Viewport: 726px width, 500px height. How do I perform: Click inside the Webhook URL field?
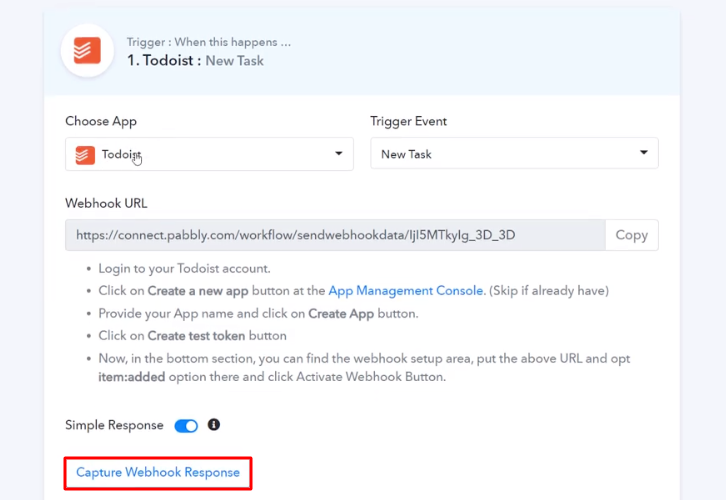(334, 235)
